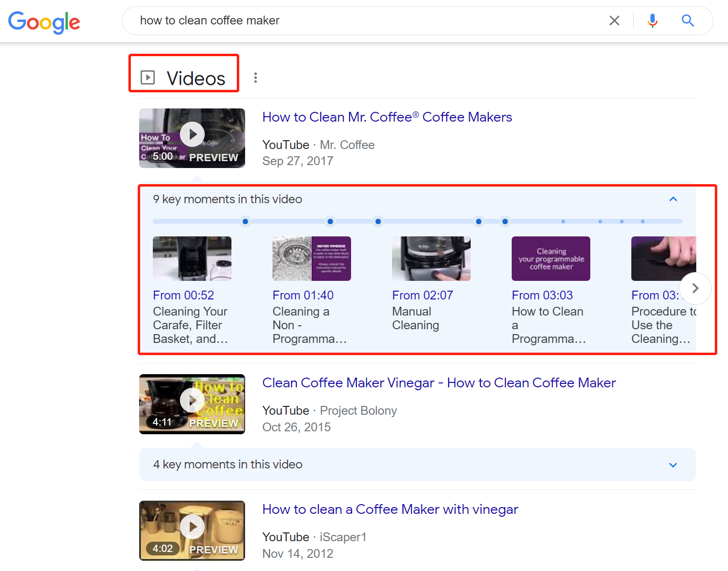Open the partially visible fifth moment thumbnail
728x571 pixels.
(x=664, y=258)
